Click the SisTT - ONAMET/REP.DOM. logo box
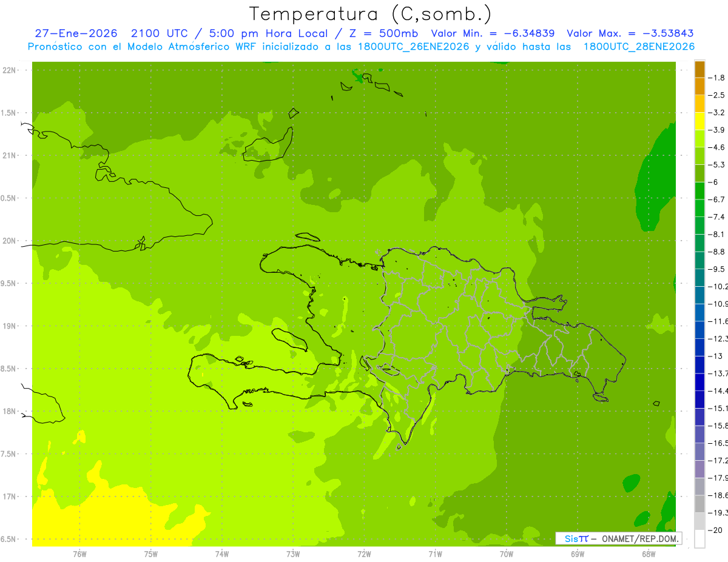Screen dimensions: 728x562 (x=618, y=538)
